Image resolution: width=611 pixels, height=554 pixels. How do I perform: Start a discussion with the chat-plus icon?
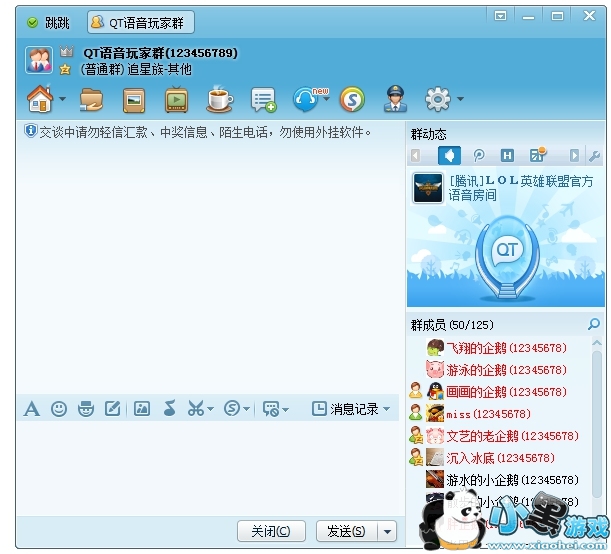tap(263, 100)
